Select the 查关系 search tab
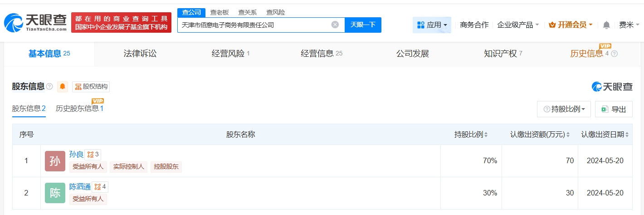Image resolution: width=644 pixels, height=215 pixels. point(248,12)
